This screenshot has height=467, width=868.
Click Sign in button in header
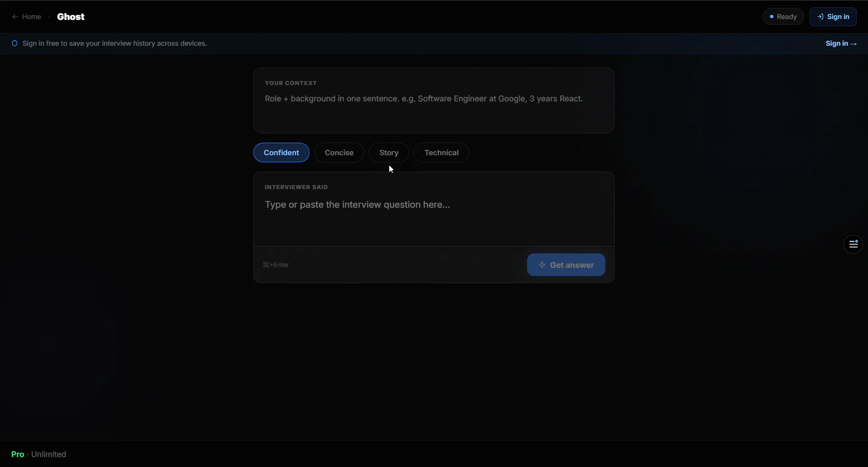(833, 17)
